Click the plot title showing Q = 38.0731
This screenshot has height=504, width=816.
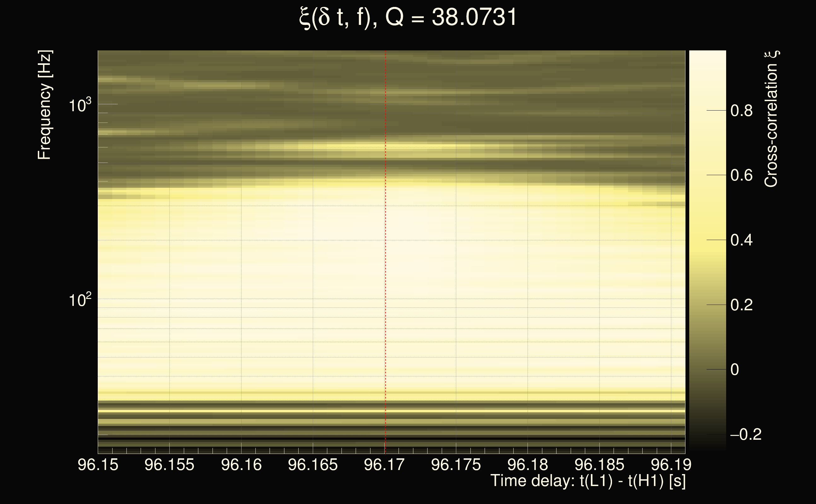tap(408, 17)
